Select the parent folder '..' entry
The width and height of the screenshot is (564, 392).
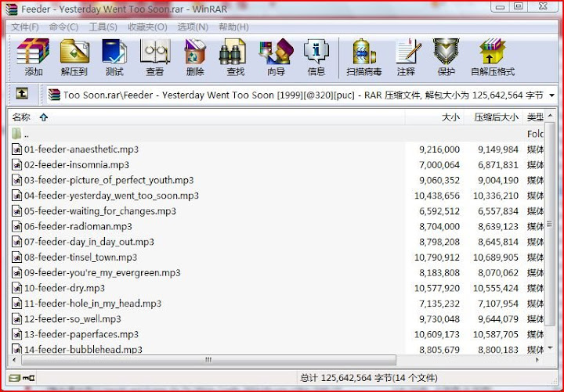21,134
